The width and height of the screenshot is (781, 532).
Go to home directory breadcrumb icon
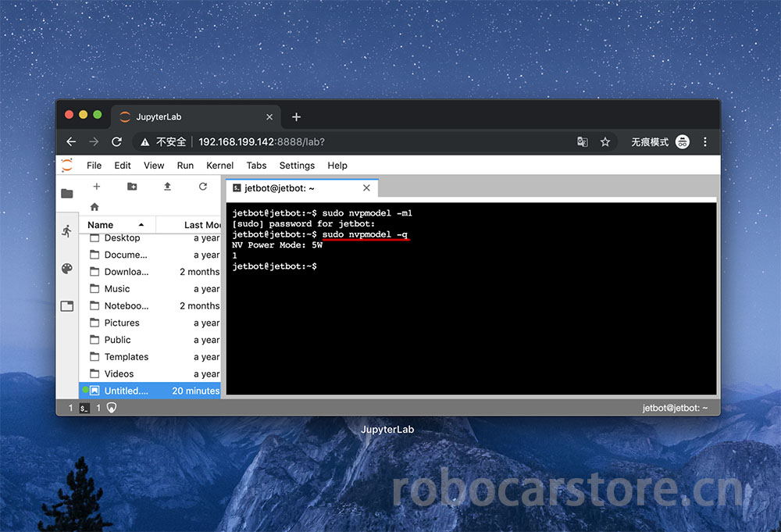pyautogui.click(x=95, y=207)
